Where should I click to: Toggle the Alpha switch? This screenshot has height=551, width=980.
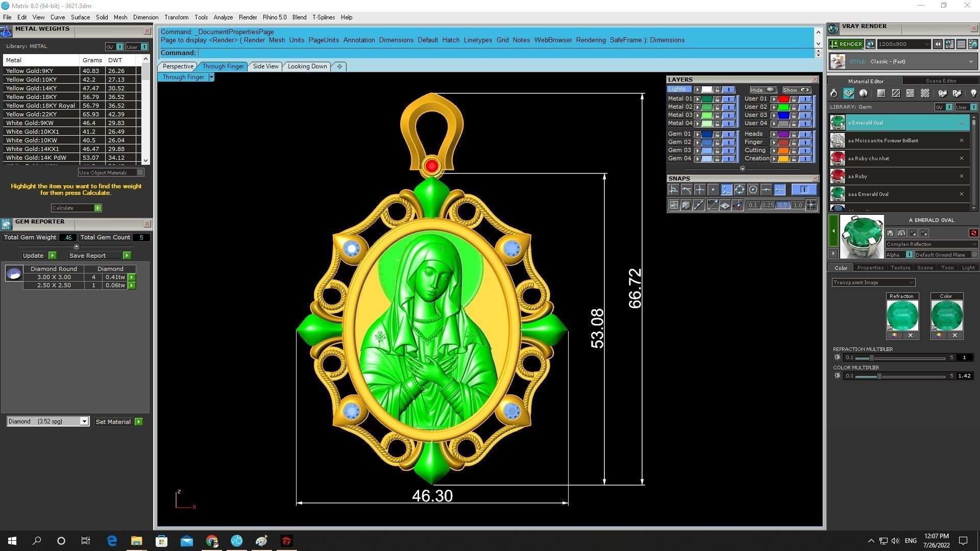click(x=909, y=255)
